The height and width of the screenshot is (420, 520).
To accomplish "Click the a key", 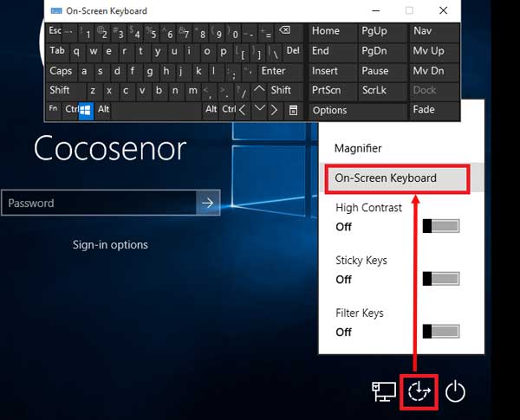I will pos(85,71).
